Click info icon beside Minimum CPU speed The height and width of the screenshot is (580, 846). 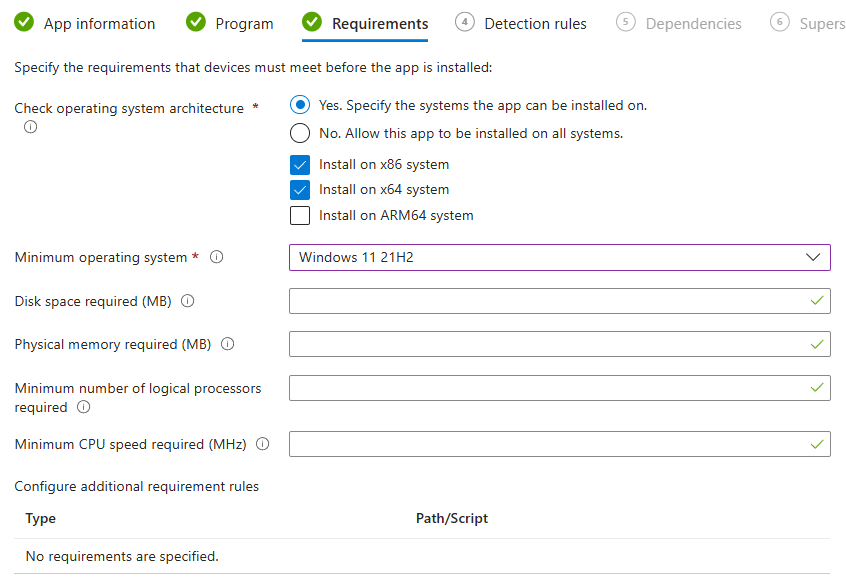point(263,444)
